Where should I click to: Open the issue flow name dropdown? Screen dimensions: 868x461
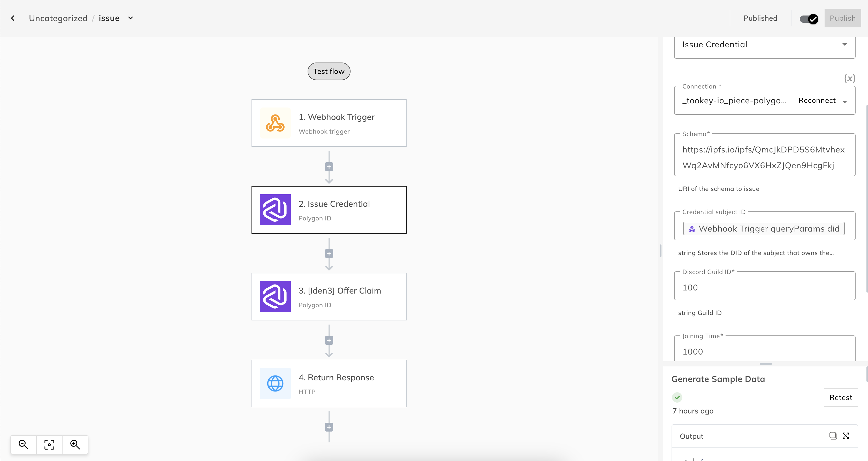coord(130,18)
